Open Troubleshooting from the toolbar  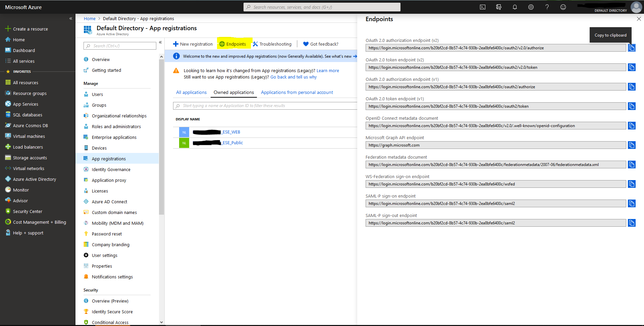point(272,44)
